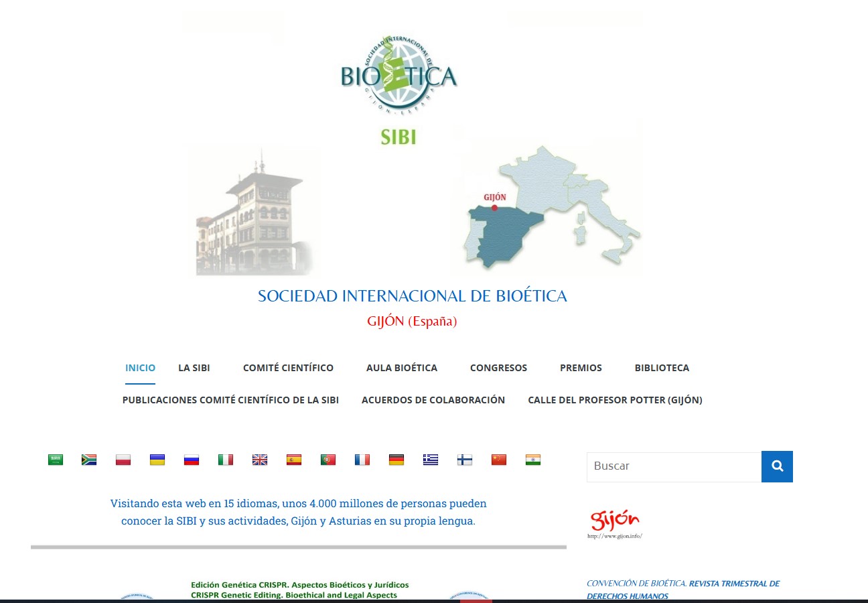The width and height of the screenshot is (868, 603).
Task: Select the UK flag to view English version
Action: (259, 460)
